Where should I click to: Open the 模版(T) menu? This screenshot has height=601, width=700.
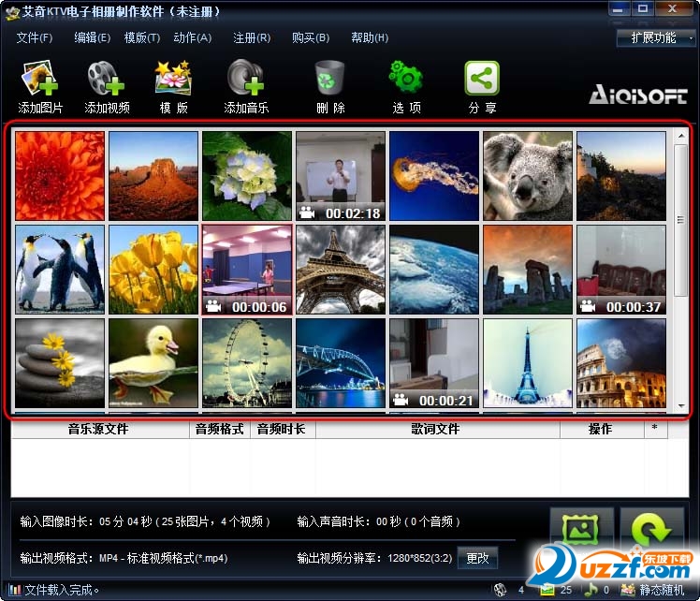click(142, 38)
